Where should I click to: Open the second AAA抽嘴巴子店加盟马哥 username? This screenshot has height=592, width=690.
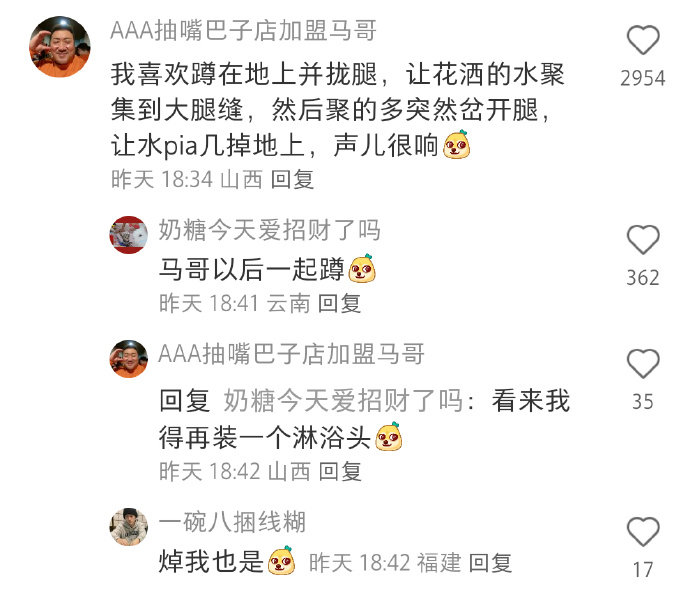291,354
